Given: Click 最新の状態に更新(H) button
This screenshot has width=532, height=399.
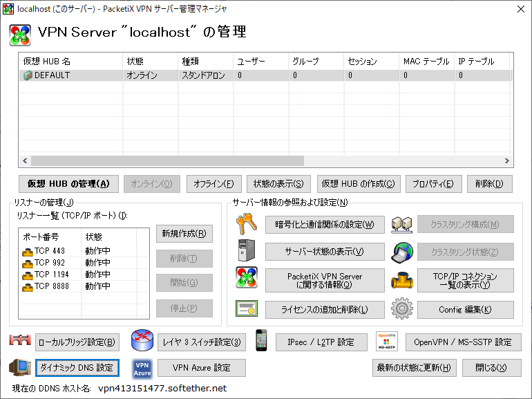Looking at the screenshot, I should [414, 368].
